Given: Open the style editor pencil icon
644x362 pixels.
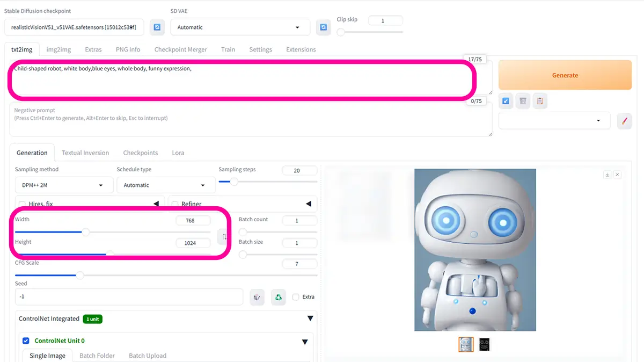Looking at the screenshot, I should click(624, 121).
